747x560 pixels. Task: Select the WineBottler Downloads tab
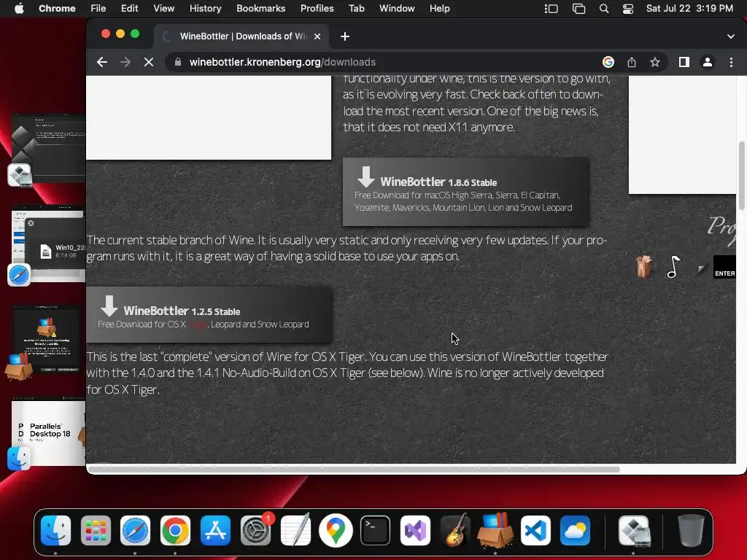click(241, 36)
